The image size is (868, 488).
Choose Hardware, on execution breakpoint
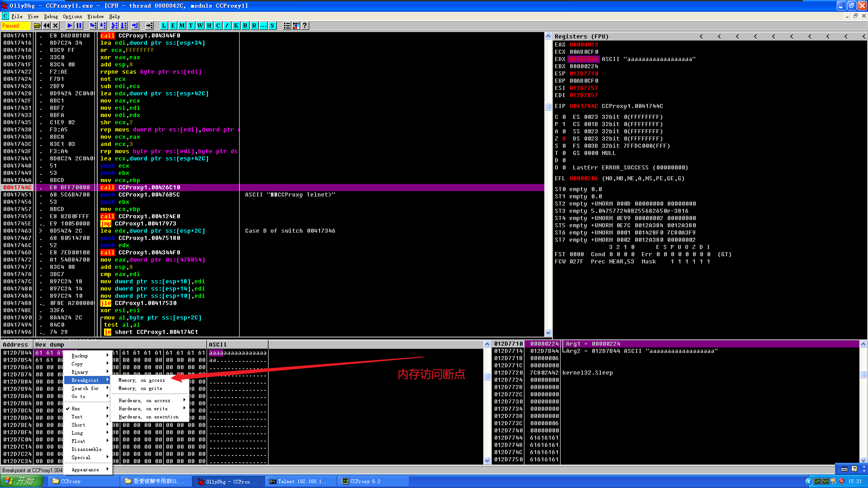click(150, 417)
